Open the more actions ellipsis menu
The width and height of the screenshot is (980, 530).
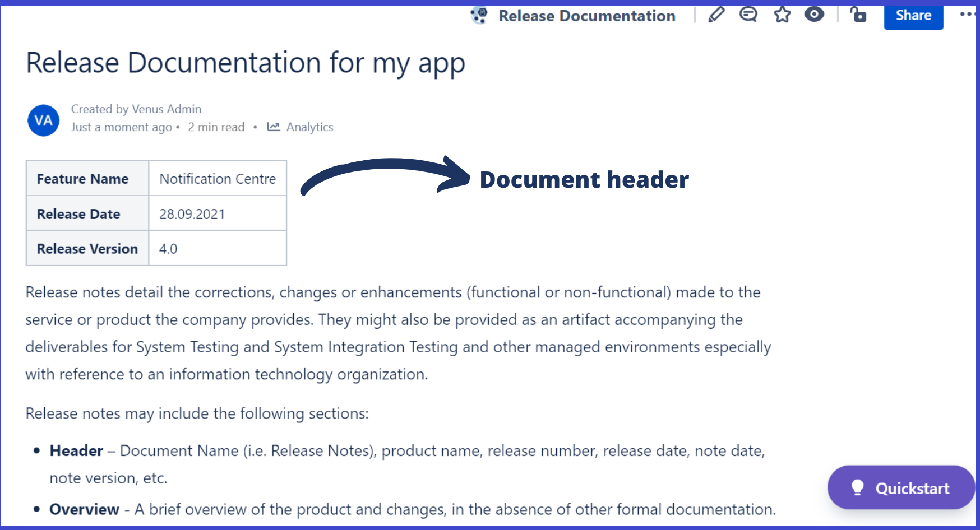(x=967, y=15)
